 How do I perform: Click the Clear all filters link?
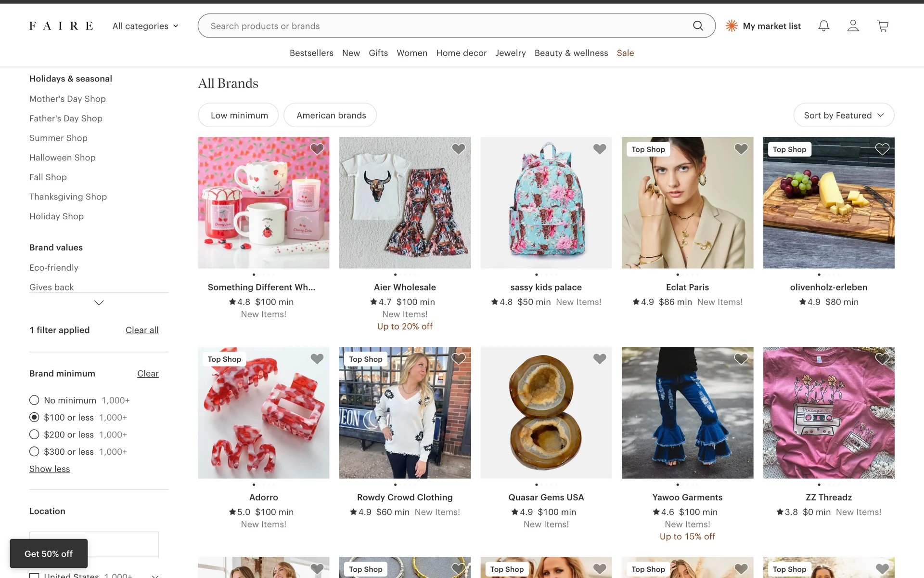tap(142, 330)
